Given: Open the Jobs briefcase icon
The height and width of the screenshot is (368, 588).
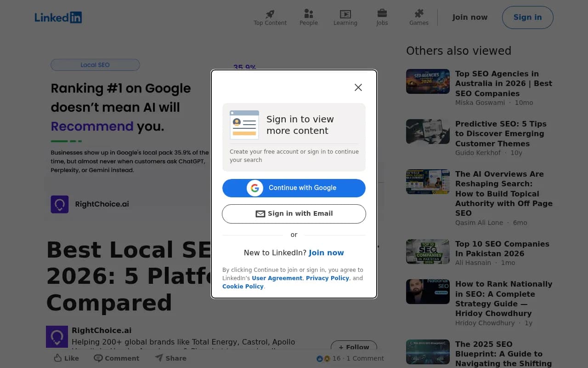Looking at the screenshot, I should point(382,13).
